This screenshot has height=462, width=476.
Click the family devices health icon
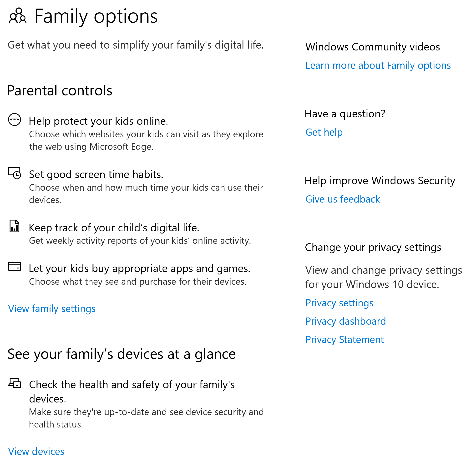pyautogui.click(x=15, y=383)
